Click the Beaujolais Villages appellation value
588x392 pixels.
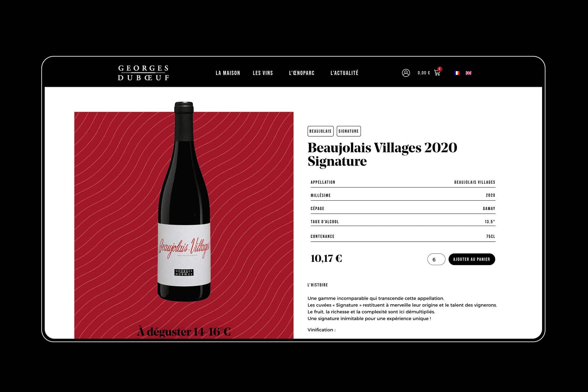(x=475, y=182)
